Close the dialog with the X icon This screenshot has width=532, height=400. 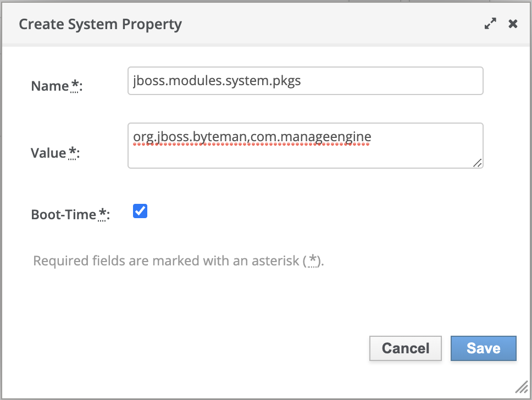(513, 24)
